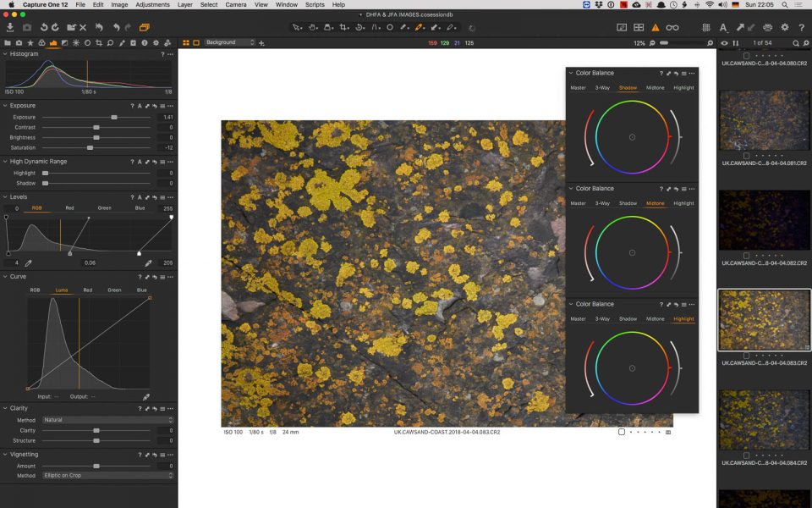This screenshot has width=812, height=508.
Task: Click the Import images icon
Action: pos(10,27)
